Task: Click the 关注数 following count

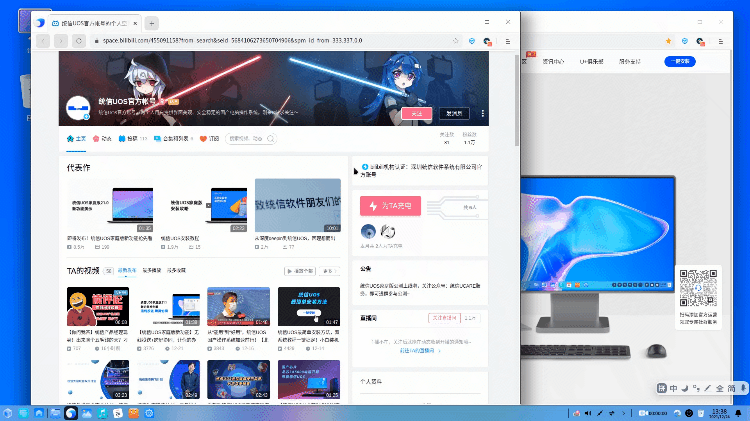Action: (x=447, y=139)
